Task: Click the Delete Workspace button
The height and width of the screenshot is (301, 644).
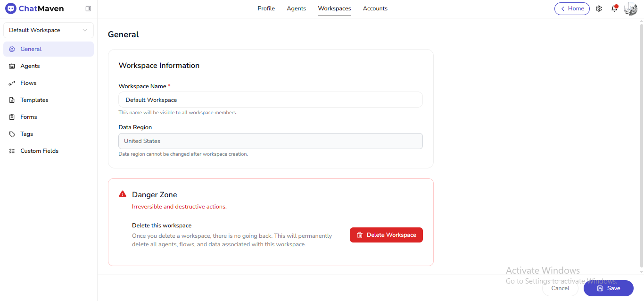Action: (x=386, y=234)
